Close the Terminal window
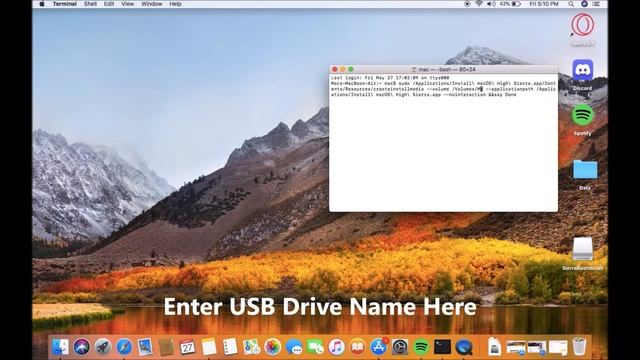This screenshot has width=640, height=360. click(335, 69)
